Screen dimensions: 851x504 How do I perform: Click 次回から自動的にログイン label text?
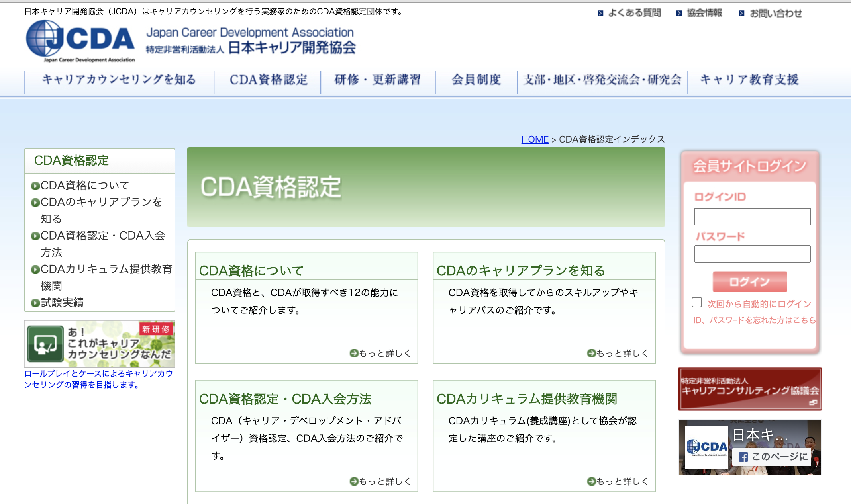pos(759,304)
